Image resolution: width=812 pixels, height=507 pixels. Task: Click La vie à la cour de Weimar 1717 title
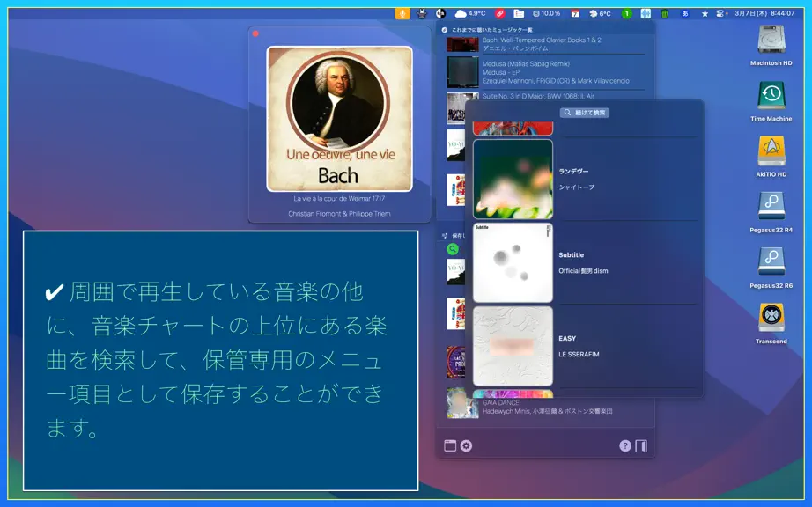pos(339,198)
